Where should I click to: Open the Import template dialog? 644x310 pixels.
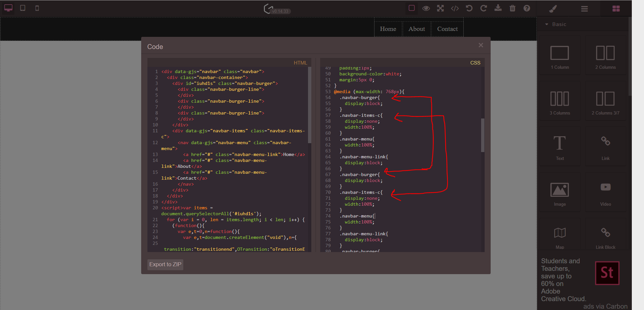coord(498,8)
